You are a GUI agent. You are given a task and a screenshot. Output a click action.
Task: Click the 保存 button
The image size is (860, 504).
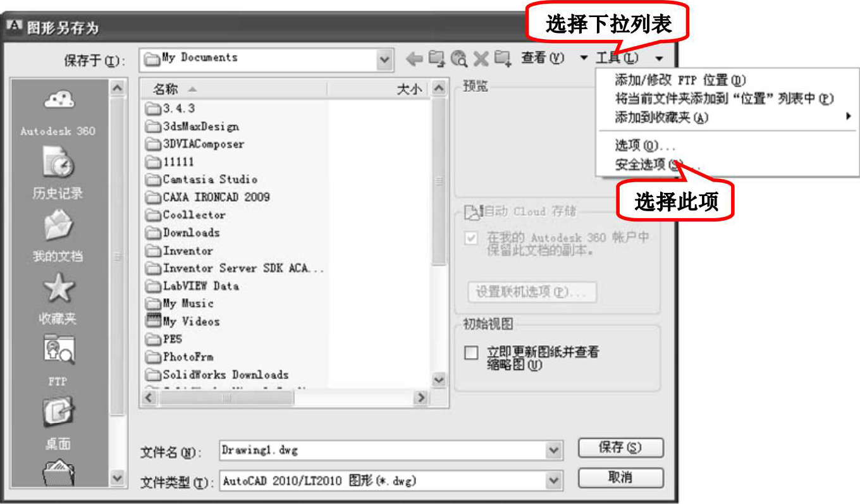pos(621,448)
